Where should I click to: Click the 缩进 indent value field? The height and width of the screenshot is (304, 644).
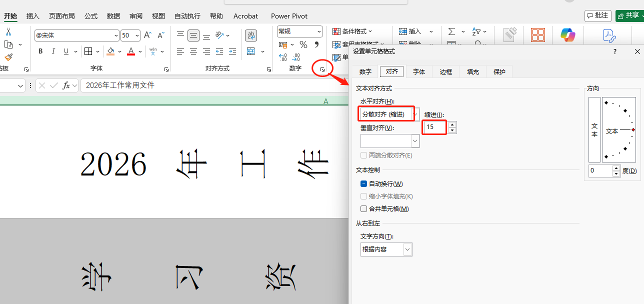(435, 127)
